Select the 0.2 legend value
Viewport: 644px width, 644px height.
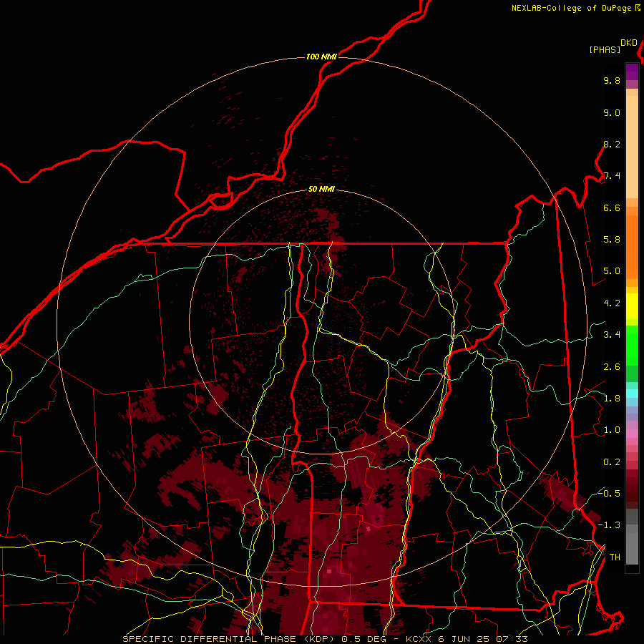pyautogui.click(x=612, y=462)
